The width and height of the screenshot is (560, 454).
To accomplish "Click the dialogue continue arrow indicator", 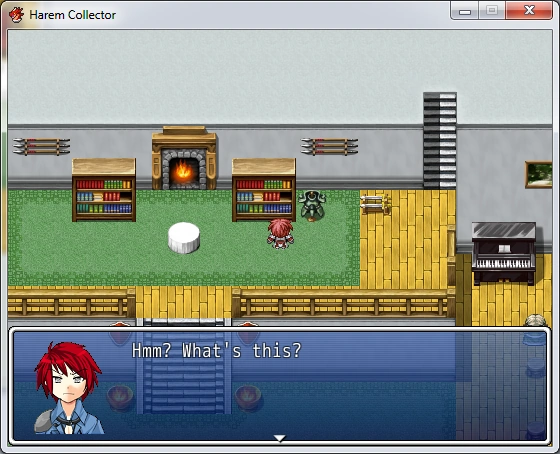I will pyautogui.click(x=279, y=438).
